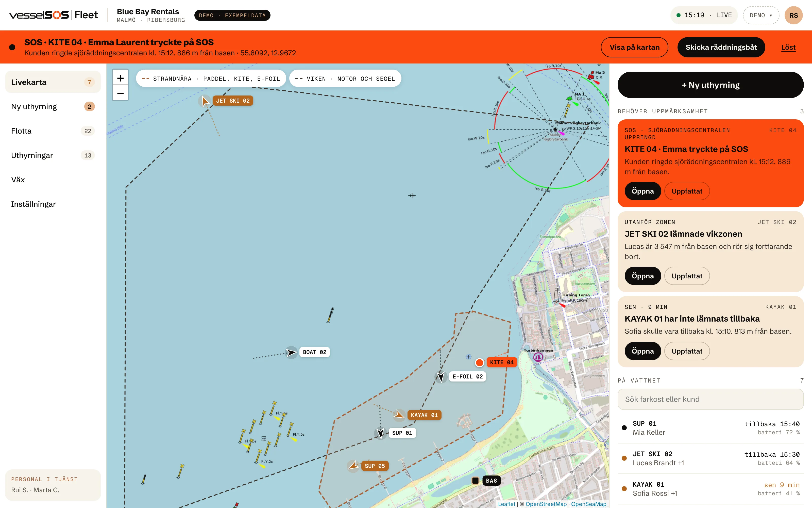The image size is (812, 508).
Task: Open the KAYAK 01 late alert
Action: [642, 351]
